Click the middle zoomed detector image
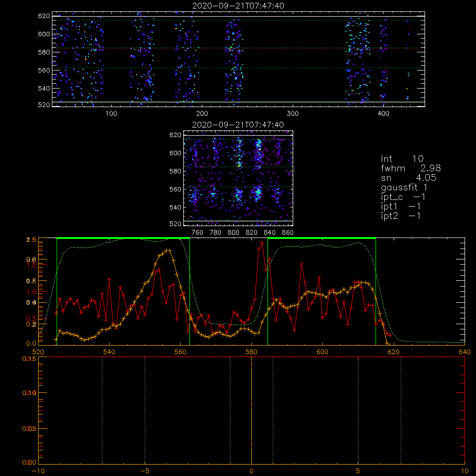This screenshot has width=476, height=476. [238, 178]
